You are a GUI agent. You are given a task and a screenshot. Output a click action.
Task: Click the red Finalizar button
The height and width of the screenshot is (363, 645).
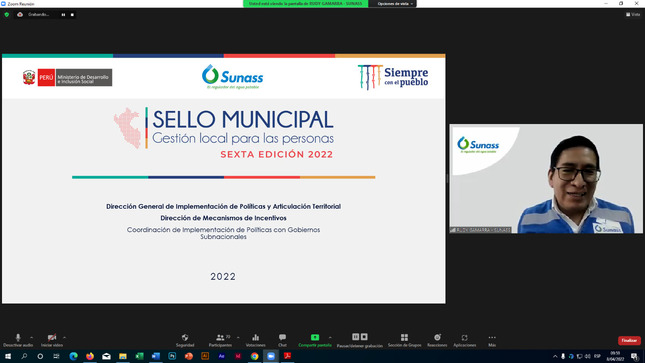(629, 340)
